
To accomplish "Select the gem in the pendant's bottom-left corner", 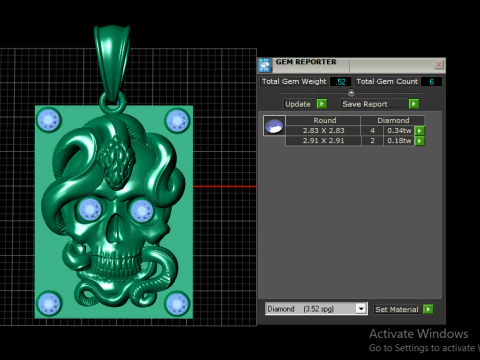I will [x=49, y=303].
